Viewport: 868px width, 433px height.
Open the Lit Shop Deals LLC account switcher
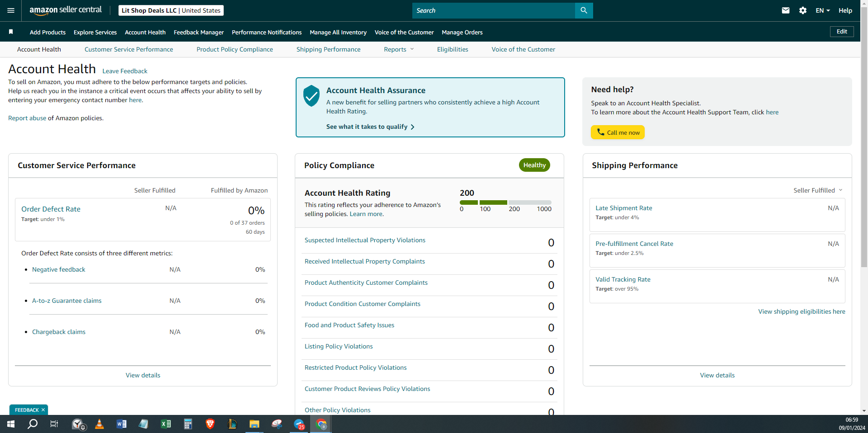point(171,10)
